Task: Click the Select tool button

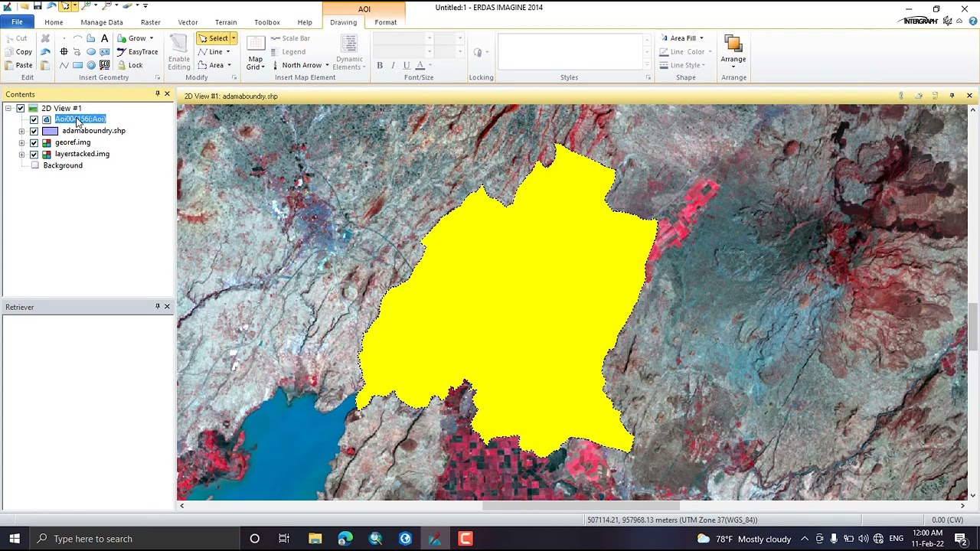Action: click(213, 38)
